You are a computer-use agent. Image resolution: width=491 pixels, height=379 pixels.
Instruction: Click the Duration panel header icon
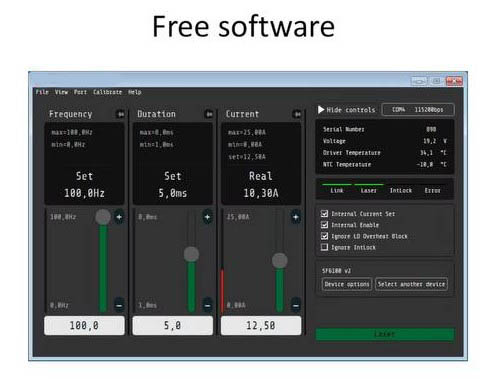[x=209, y=114]
